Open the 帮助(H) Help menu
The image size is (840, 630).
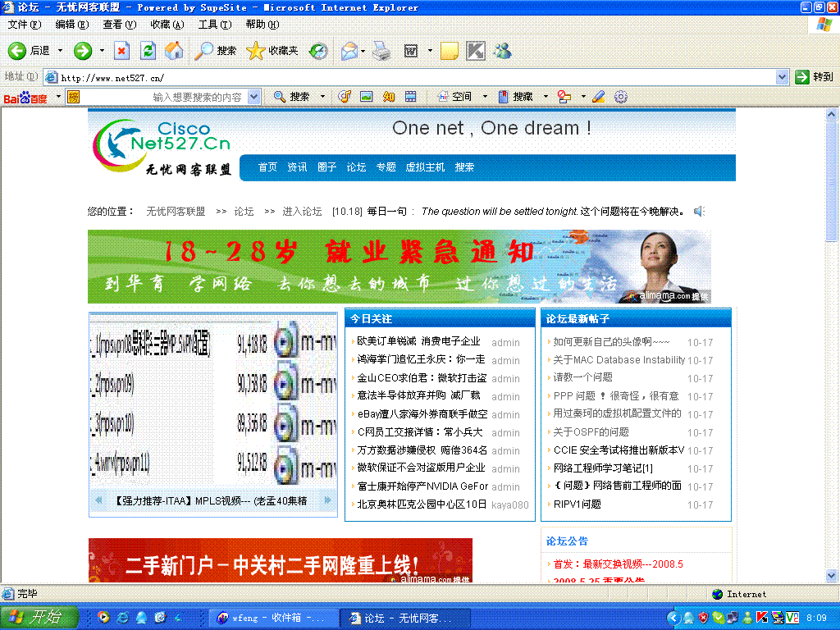[x=262, y=25]
